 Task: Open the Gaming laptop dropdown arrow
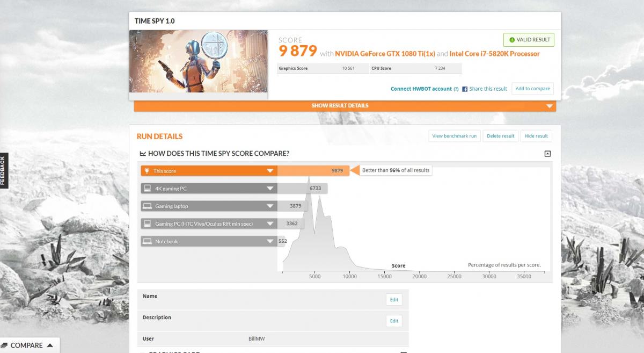pos(270,206)
